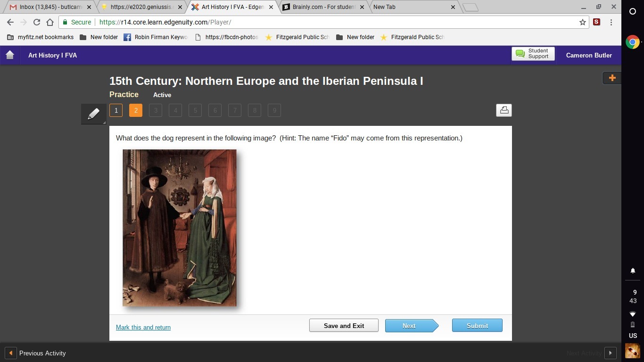Reload the current page
This screenshot has height=362, width=644.
coord(37,22)
